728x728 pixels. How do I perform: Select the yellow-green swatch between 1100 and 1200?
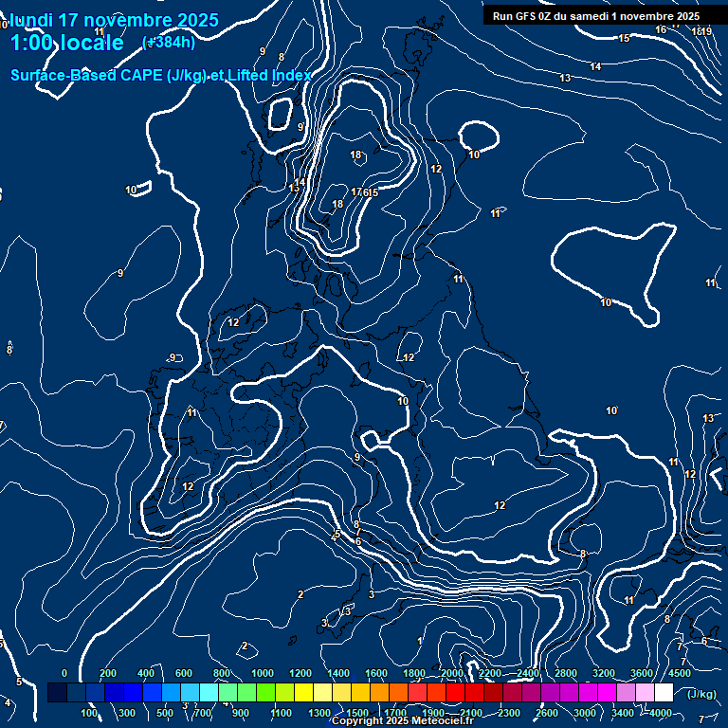tap(284, 692)
